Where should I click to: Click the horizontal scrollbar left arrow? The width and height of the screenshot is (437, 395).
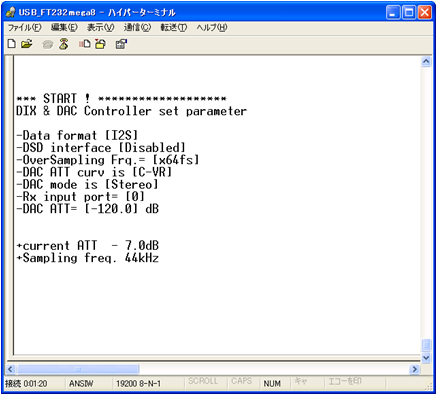click(x=11, y=369)
